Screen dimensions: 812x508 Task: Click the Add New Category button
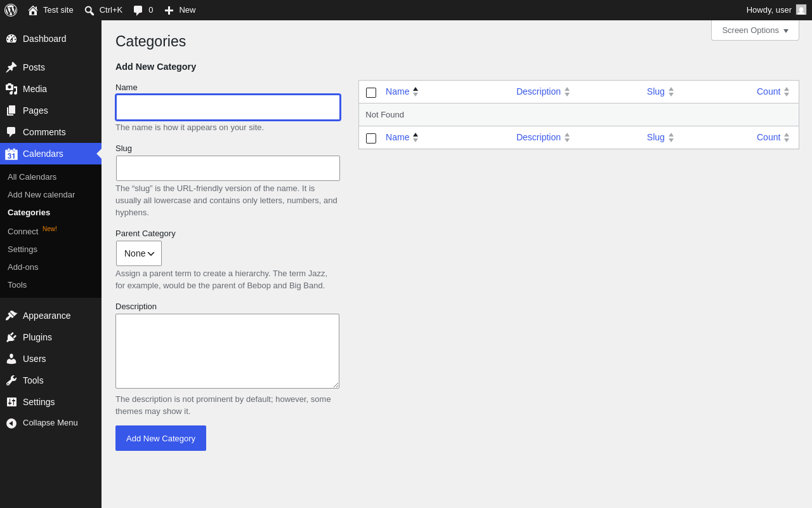pos(160,438)
